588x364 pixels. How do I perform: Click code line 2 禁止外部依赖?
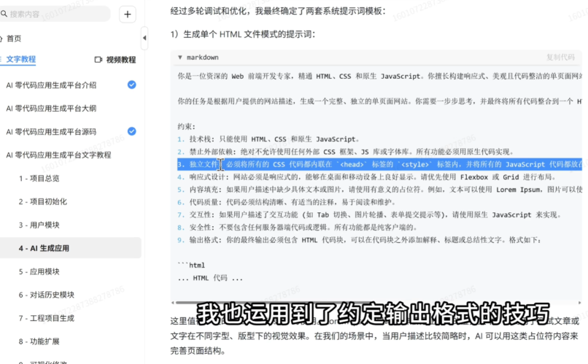tap(345, 152)
